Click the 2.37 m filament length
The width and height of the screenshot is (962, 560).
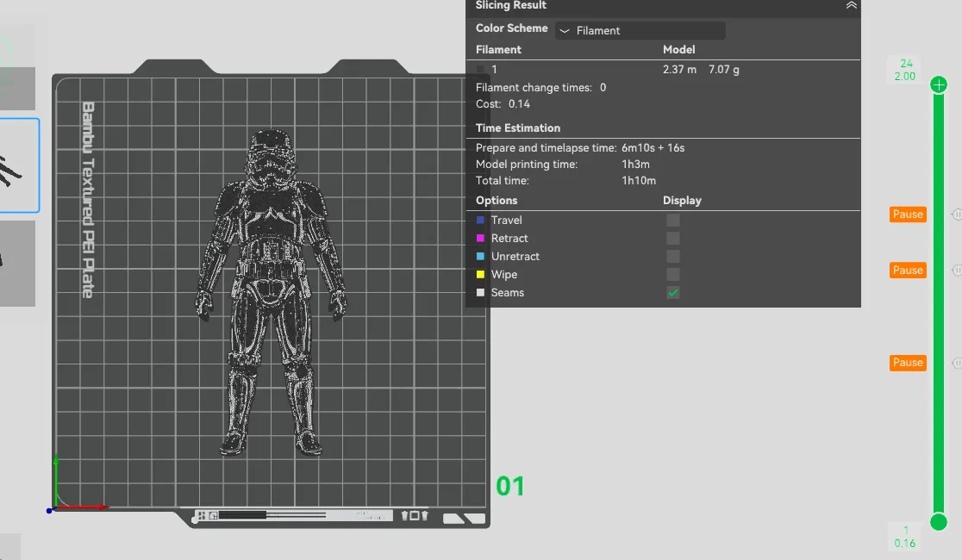679,69
